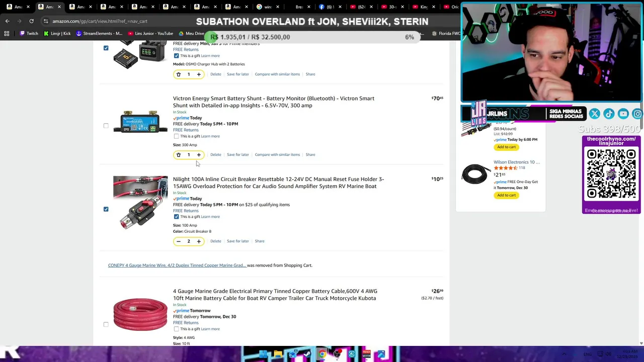Viewport: 644px width, 362px height.
Task: Go back using the browser back arrow
Action: pos(7,21)
